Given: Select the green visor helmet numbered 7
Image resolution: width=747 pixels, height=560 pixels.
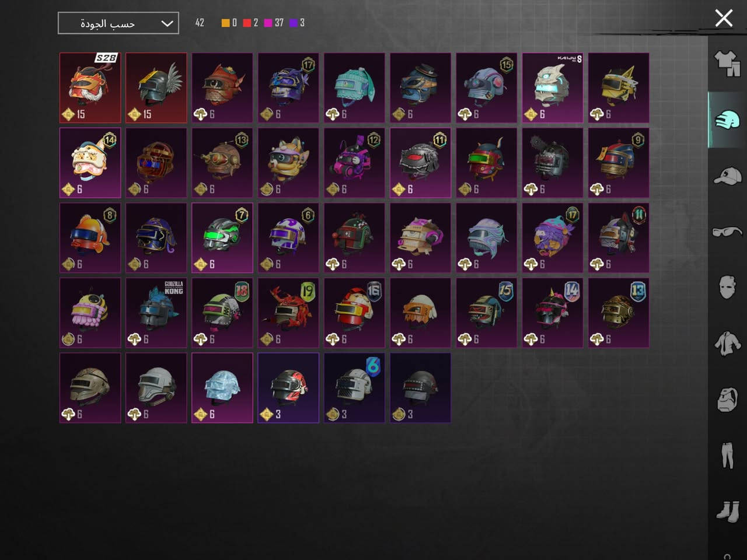Looking at the screenshot, I should click(222, 238).
